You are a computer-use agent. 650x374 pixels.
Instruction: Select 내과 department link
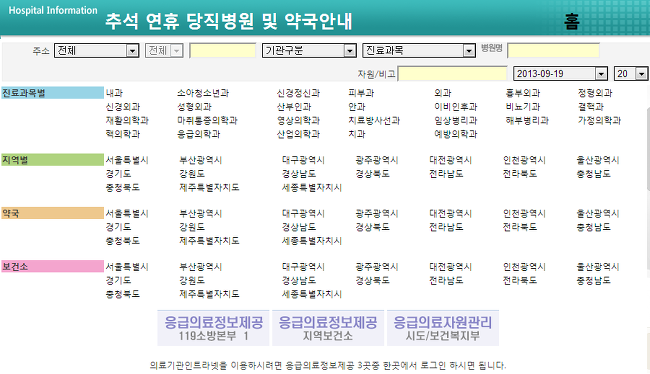click(114, 93)
